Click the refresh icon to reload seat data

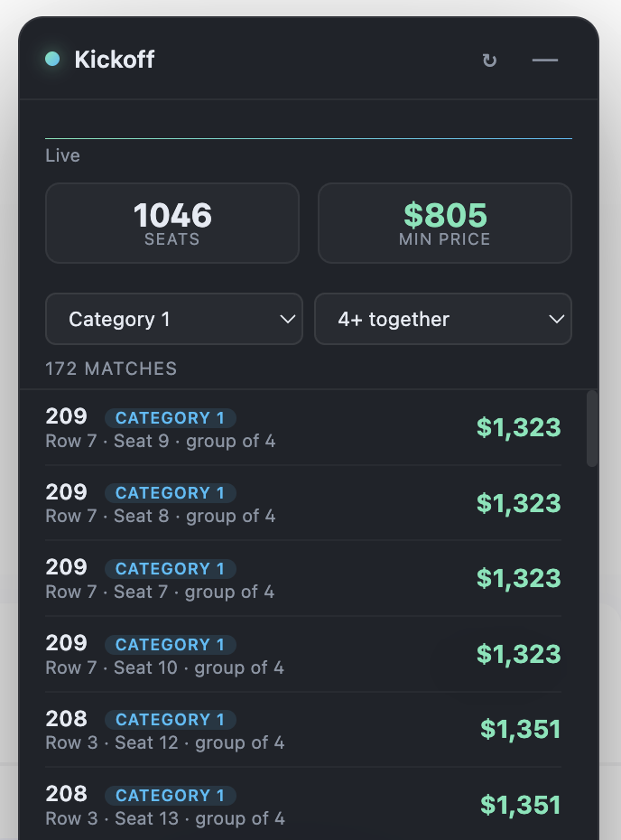pyautogui.click(x=489, y=61)
